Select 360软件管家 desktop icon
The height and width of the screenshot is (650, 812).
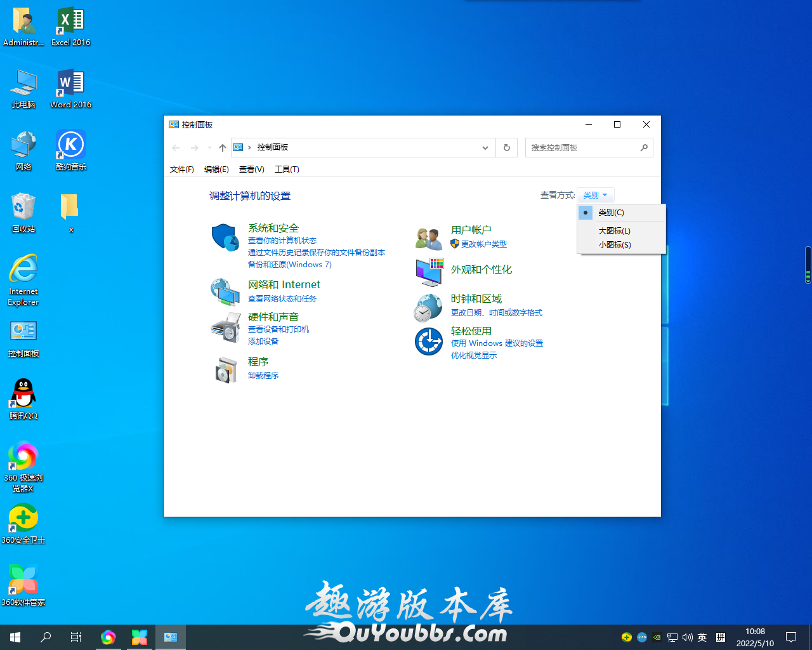(23, 586)
